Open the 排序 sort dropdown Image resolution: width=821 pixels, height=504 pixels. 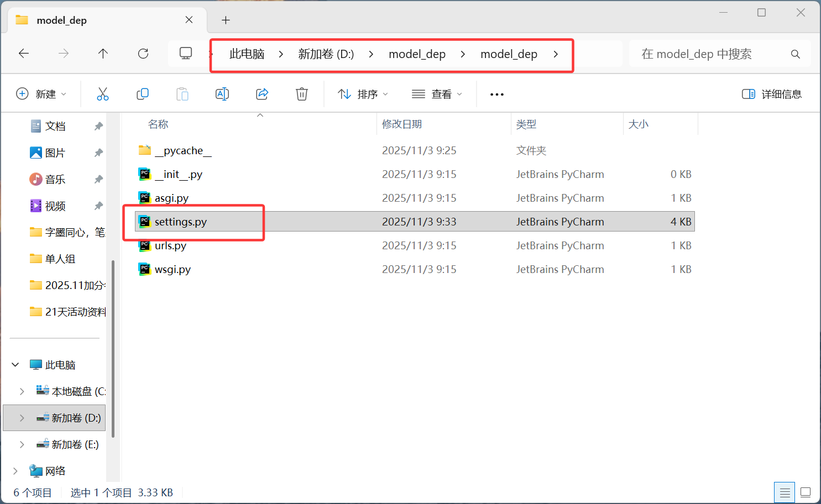tap(363, 94)
